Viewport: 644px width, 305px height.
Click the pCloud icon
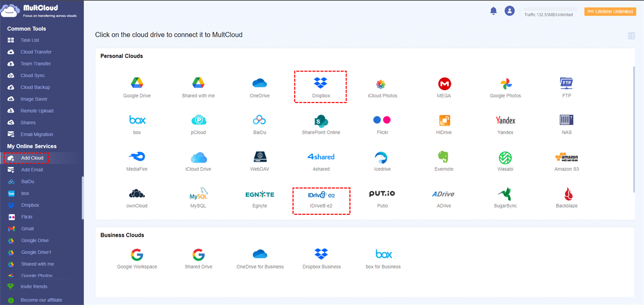(x=199, y=120)
